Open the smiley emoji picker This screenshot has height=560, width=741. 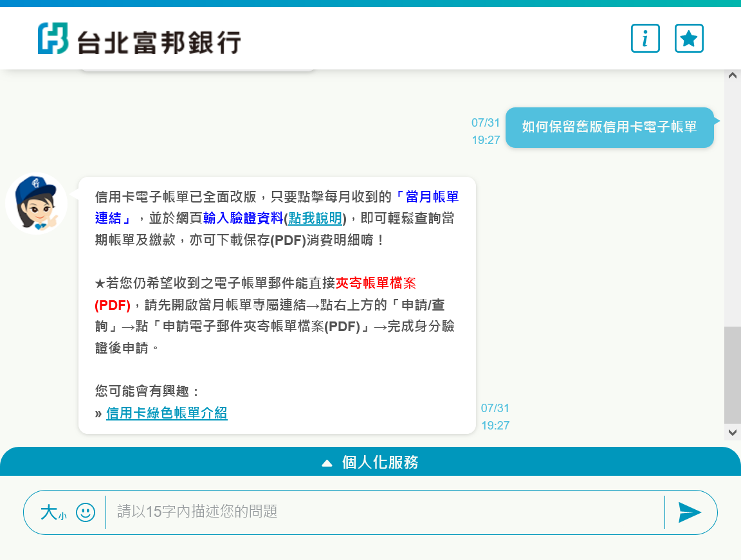(86, 512)
